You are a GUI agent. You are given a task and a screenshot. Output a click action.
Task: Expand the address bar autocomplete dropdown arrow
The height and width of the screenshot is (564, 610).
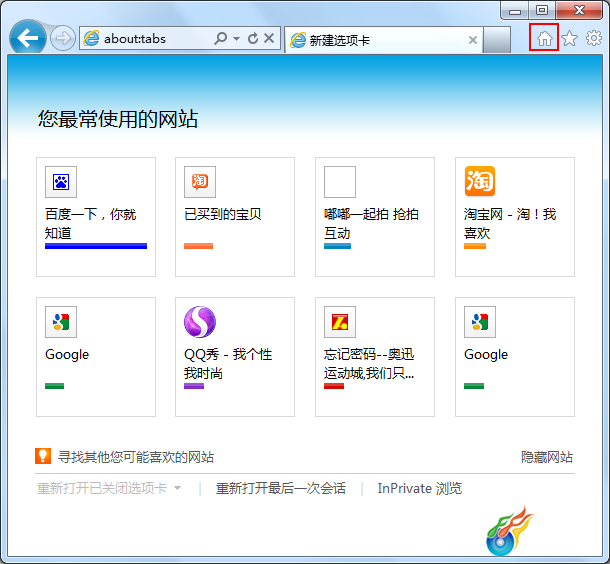point(236,39)
